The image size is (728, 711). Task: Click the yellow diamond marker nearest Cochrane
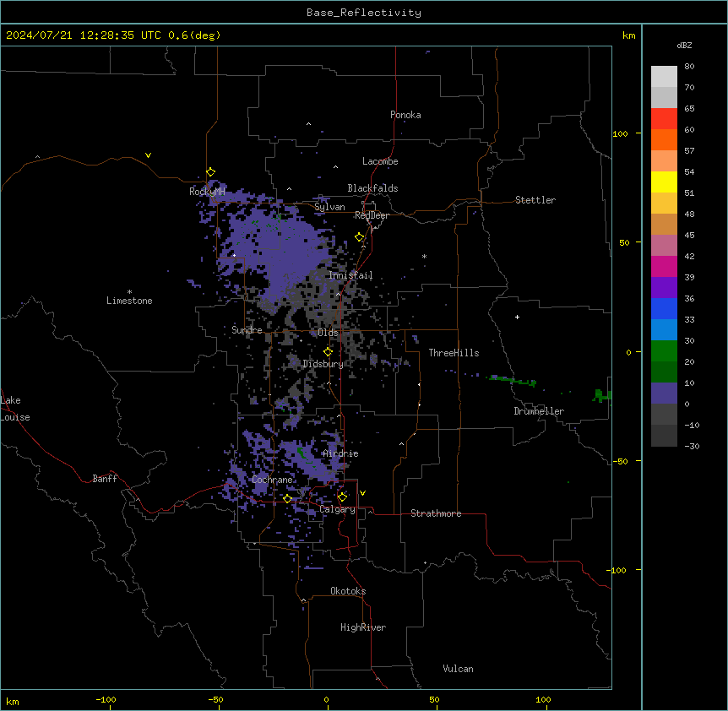coord(287,498)
